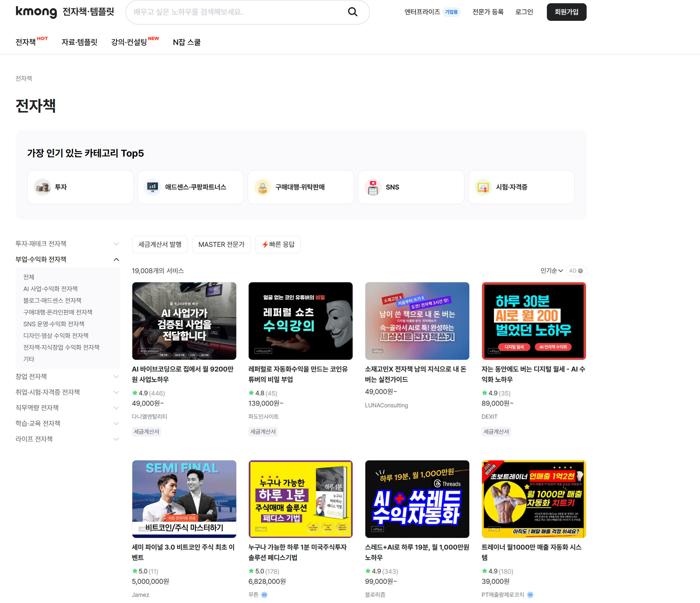Select the 애드센스·쿠팡파트너스 monitor icon
Image resolution: width=700 pixels, height=603 pixels.
(153, 187)
